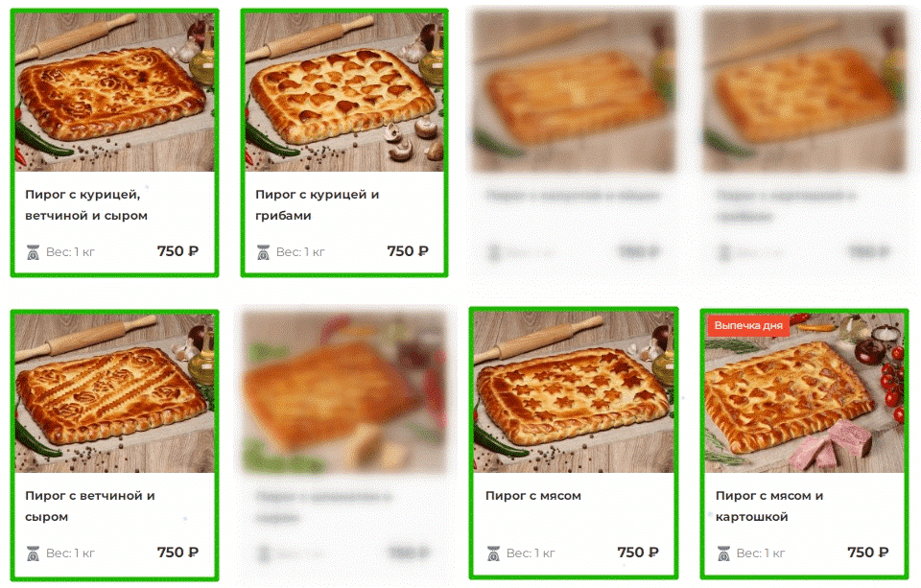Click the weight scale icon for chicken mushroom pie

(x=263, y=252)
